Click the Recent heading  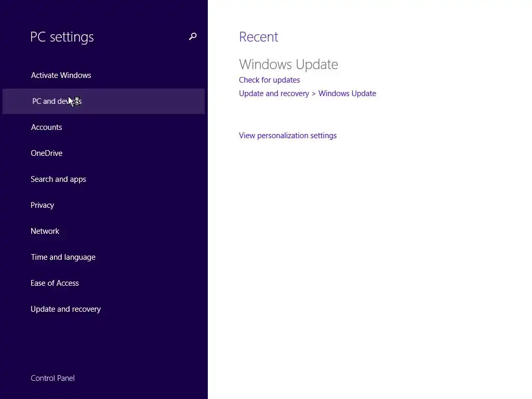pyautogui.click(x=259, y=37)
